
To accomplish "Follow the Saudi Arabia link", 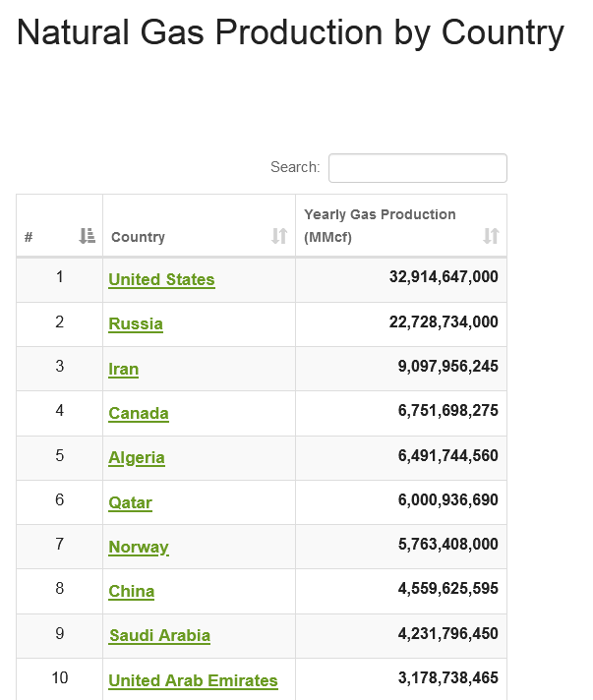I will pos(160,635).
